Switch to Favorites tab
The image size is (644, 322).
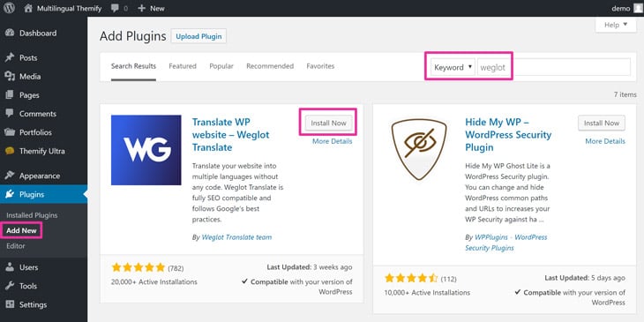point(320,66)
